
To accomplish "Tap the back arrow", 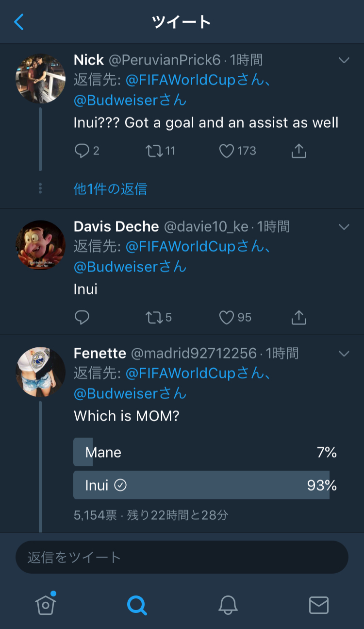I will pos(19,22).
